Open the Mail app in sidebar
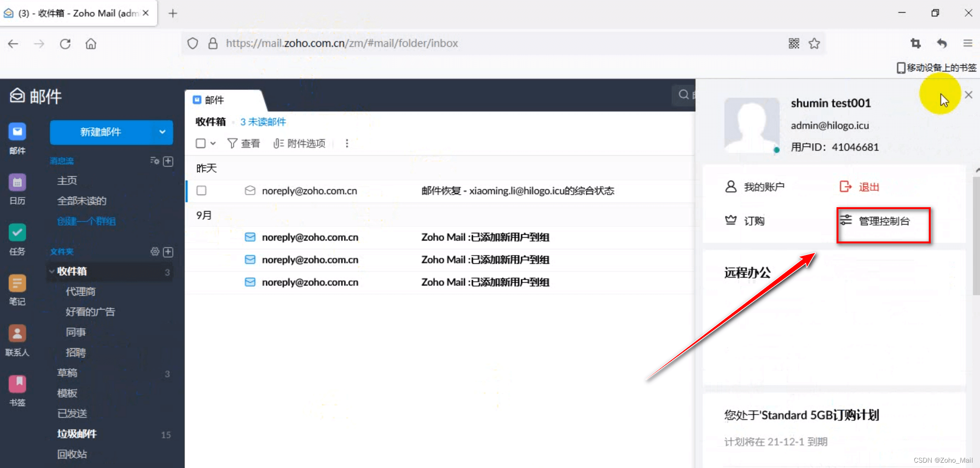The image size is (980, 468). tap(17, 138)
